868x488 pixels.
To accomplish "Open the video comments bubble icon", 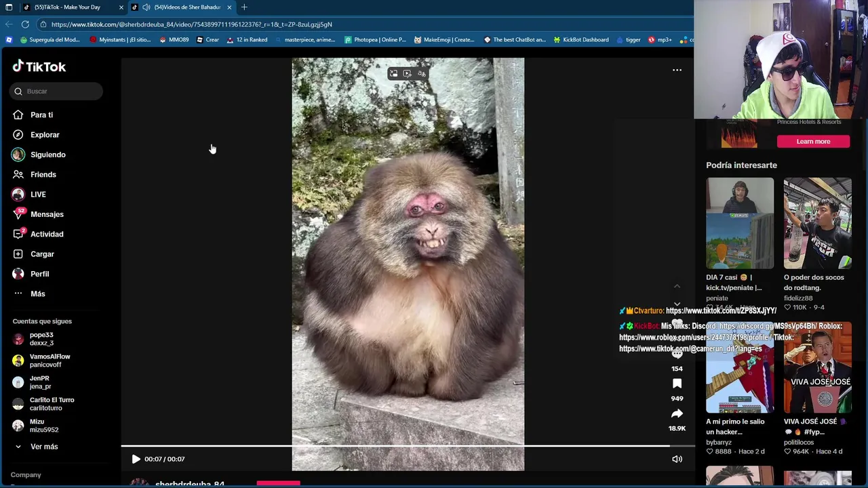I will click(677, 354).
